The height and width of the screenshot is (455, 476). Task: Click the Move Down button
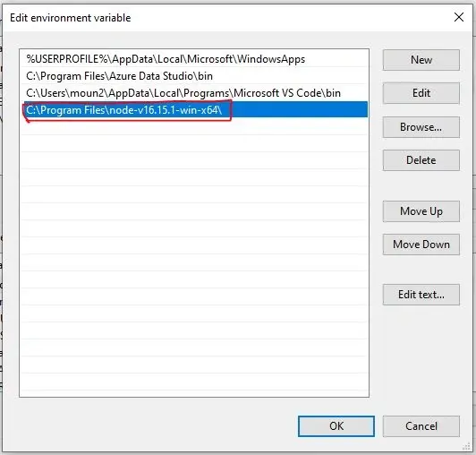421,245
